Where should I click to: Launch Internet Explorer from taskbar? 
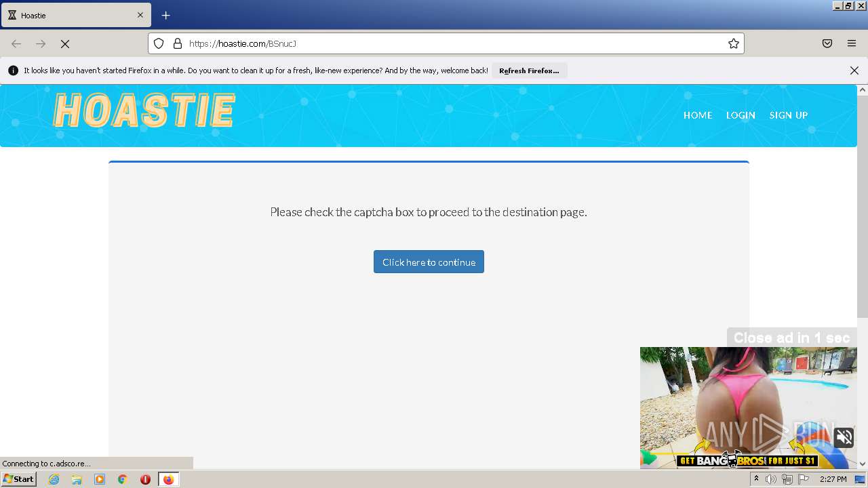(54, 479)
